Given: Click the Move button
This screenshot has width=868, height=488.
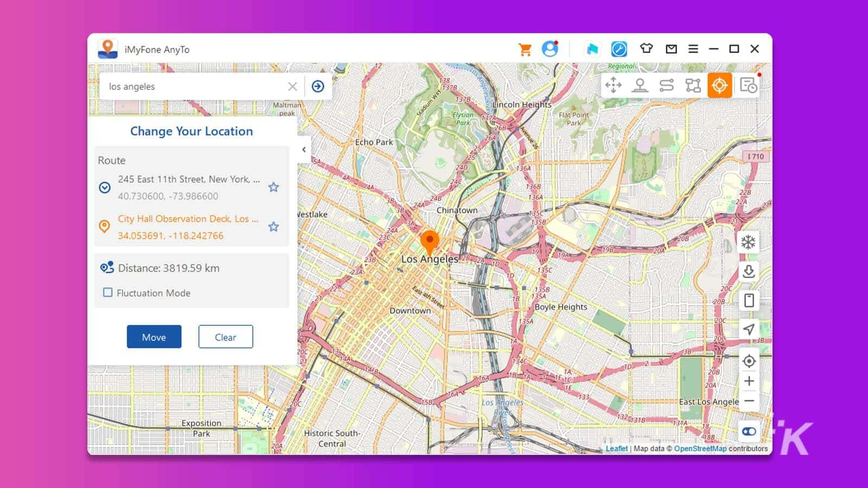Looking at the screenshot, I should coord(154,337).
